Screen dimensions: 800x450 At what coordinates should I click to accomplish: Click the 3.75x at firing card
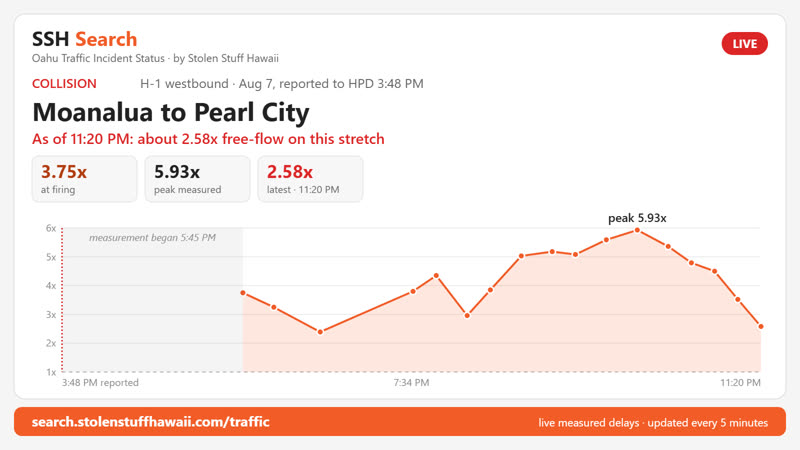coord(85,179)
